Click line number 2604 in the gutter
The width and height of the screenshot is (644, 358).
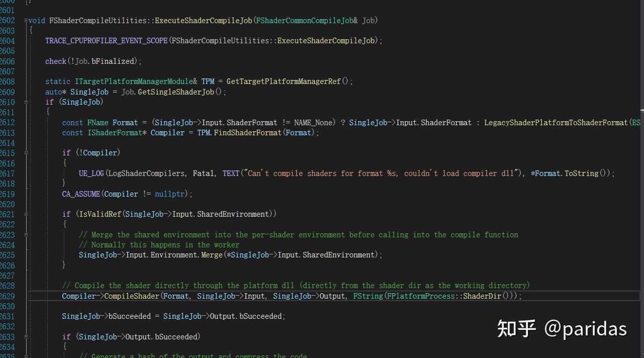tap(8, 41)
